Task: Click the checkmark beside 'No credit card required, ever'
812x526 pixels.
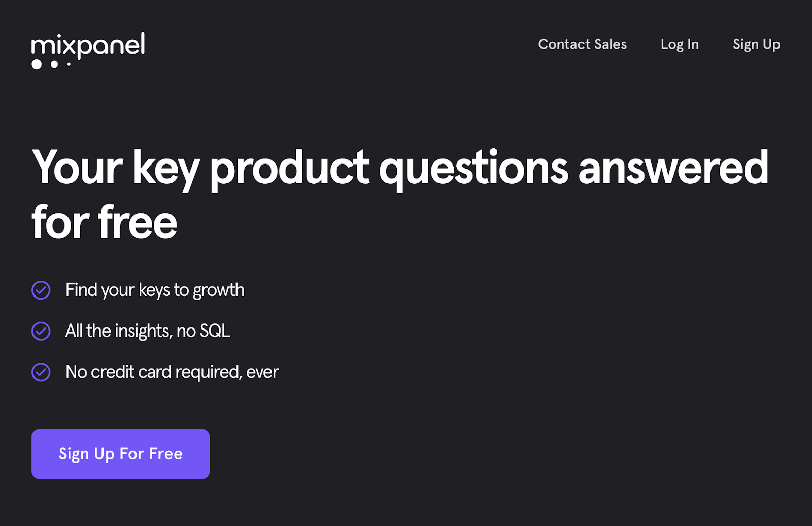Action: pyautogui.click(x=41, y=372)
